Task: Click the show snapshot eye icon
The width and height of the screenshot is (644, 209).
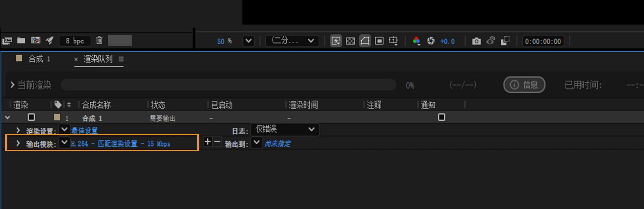Action: 491,41
